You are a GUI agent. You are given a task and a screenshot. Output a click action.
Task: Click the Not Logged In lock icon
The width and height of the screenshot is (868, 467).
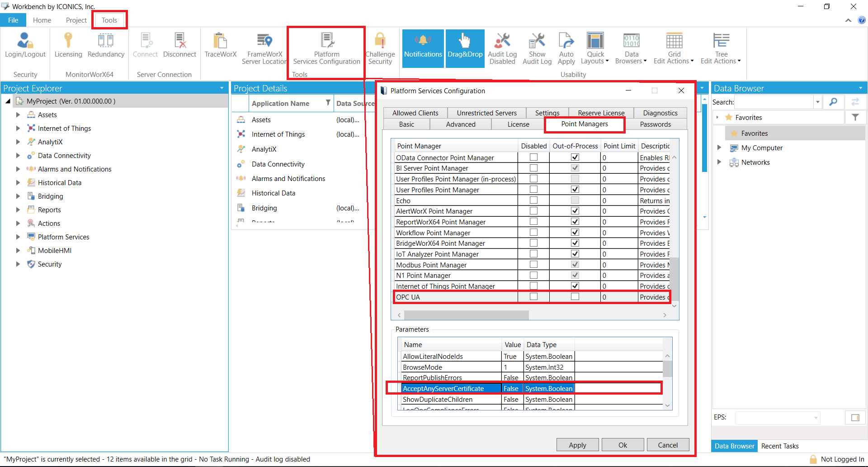[x=813, y=459]
